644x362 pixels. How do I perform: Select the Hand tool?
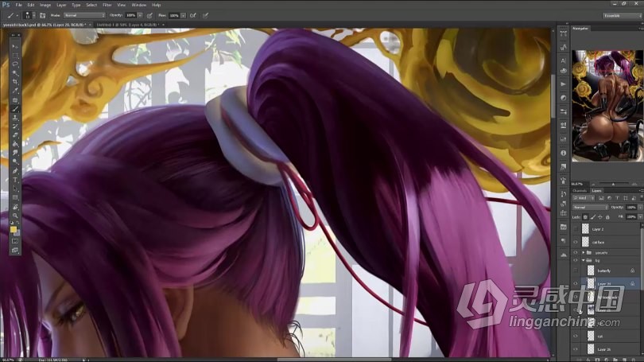[15, 207]
